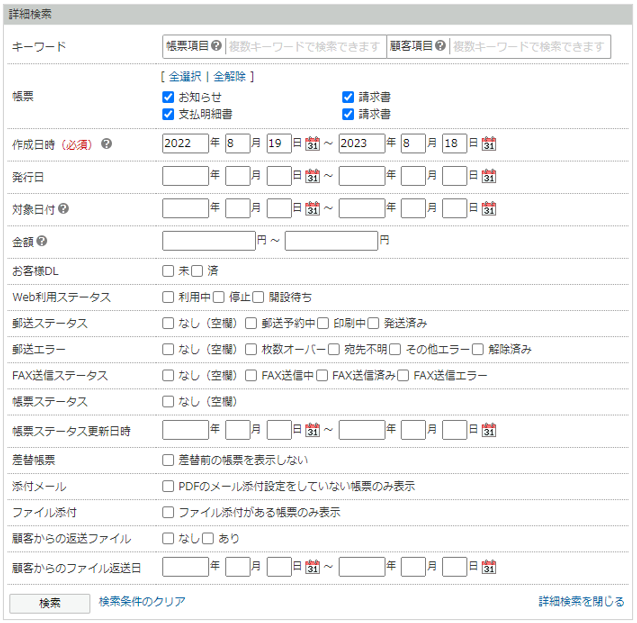Focus the 顧客項目 keyword field
Viewport: 637px width, 623px height.
click(529, 47)
